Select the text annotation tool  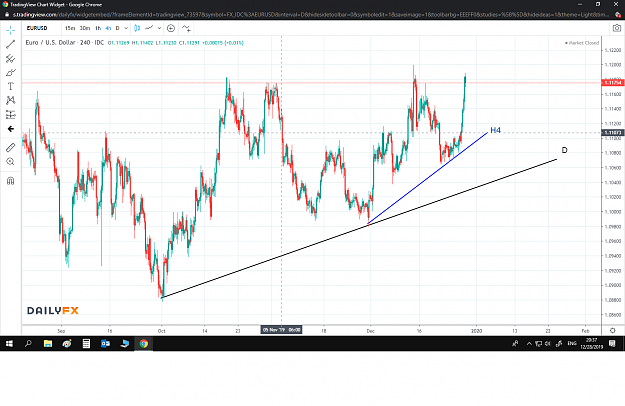tap(10, 86)
